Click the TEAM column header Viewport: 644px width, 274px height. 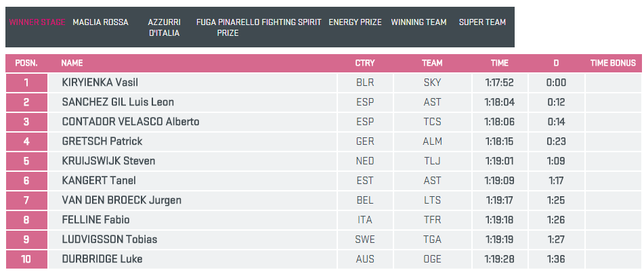432,64
